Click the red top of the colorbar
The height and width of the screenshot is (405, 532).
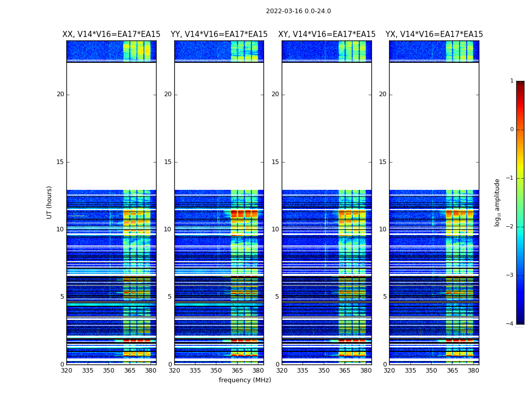pos(520,85)
